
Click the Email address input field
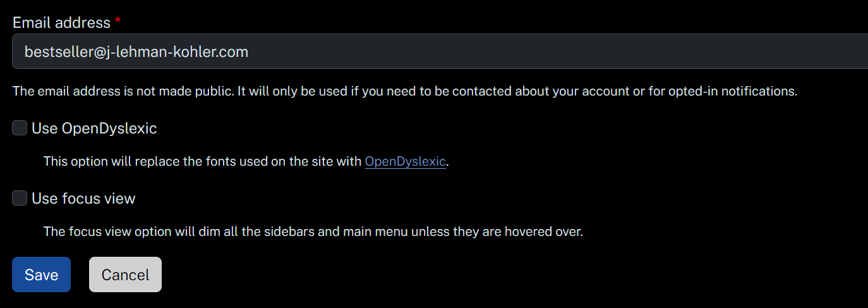pyautogui.click(x=440, y=51)
